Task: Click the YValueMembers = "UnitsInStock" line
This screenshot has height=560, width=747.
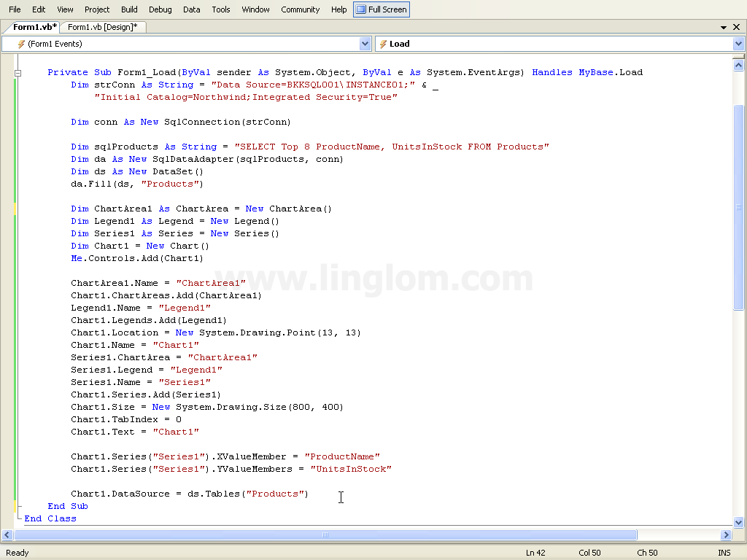Action: [231, 469]
